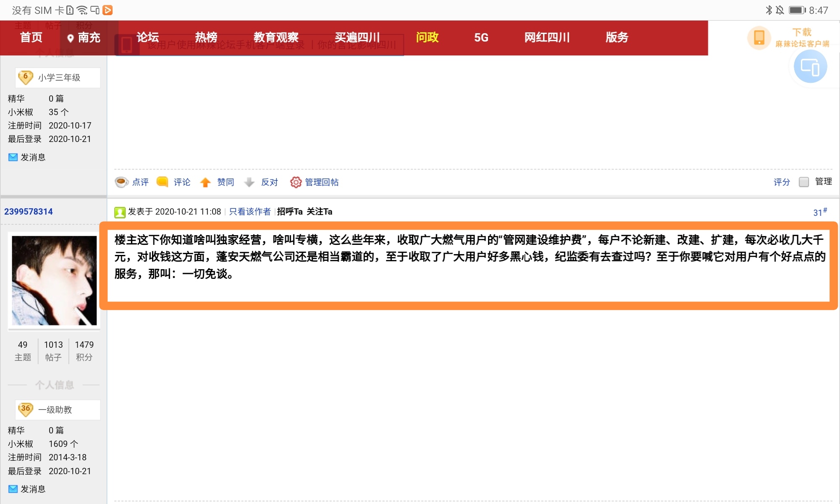Click the user's avatar photo

[x=54, y=281]
